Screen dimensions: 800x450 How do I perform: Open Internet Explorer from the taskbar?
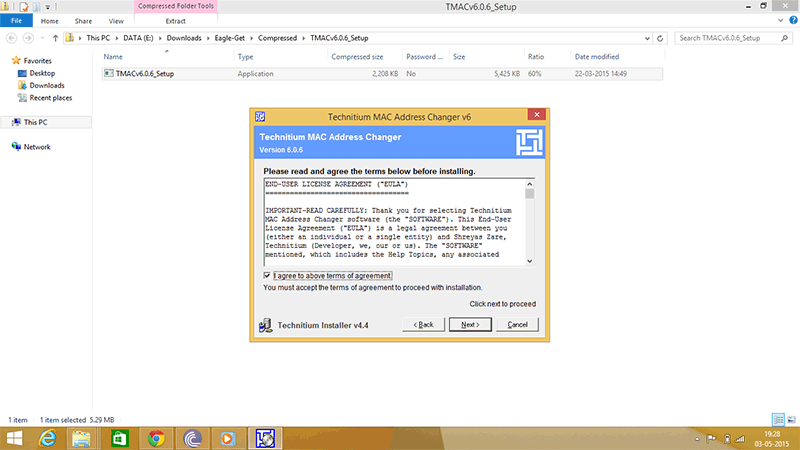point(46,437)
